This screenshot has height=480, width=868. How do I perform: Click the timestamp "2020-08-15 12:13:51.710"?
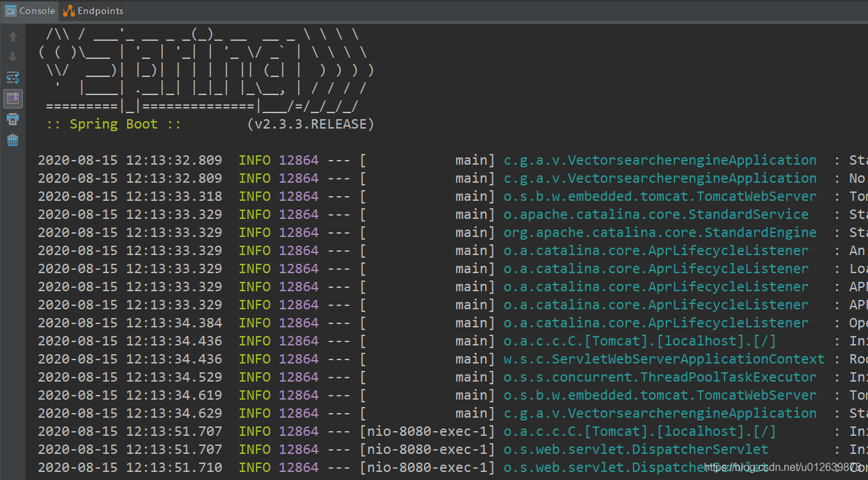tap(130, 467)
